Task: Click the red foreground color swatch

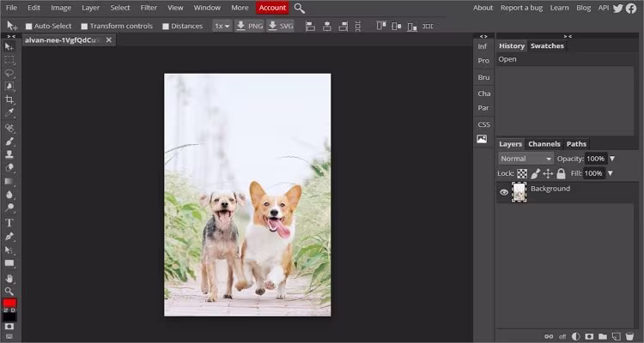Action: point(9,304)
